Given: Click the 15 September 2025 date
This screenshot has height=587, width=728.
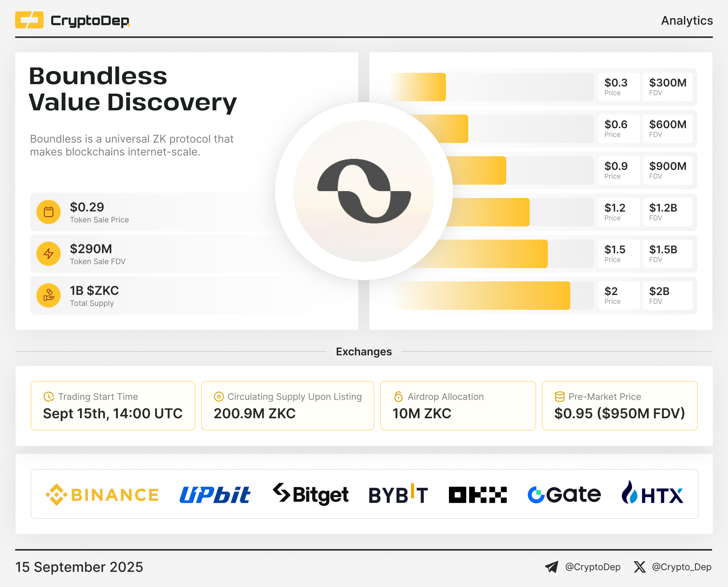Looking at the screenshot, I should pos(79,567).
